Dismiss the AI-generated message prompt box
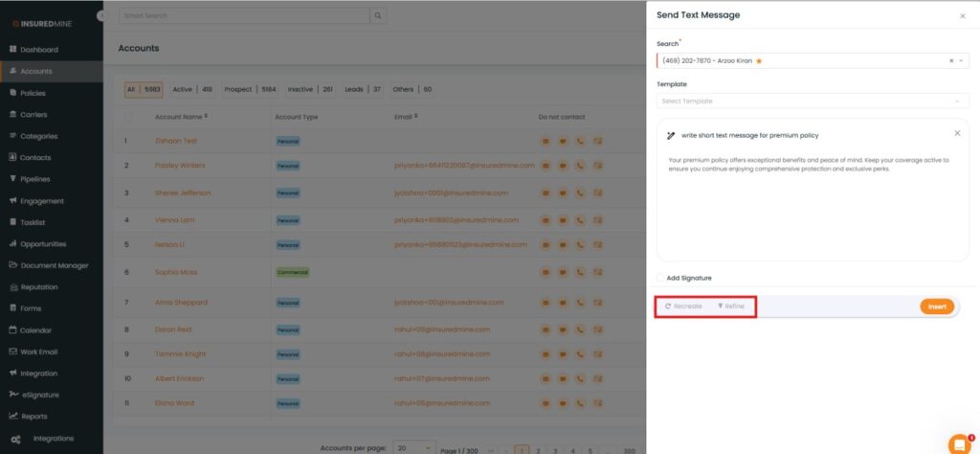 (x=957, y=133)
